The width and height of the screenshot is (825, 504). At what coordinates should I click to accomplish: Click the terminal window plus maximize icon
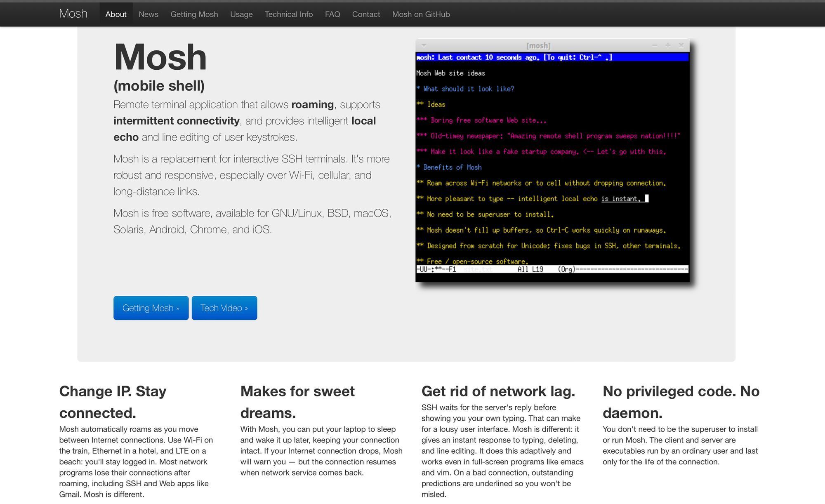point(668,45)
